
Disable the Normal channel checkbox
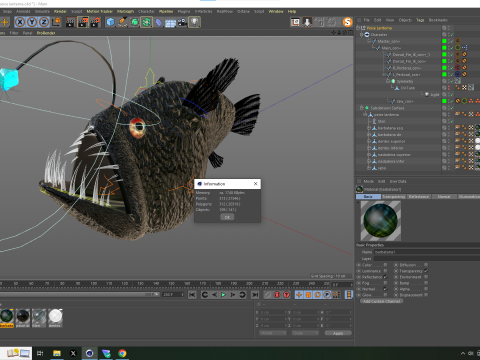[385, 289]
